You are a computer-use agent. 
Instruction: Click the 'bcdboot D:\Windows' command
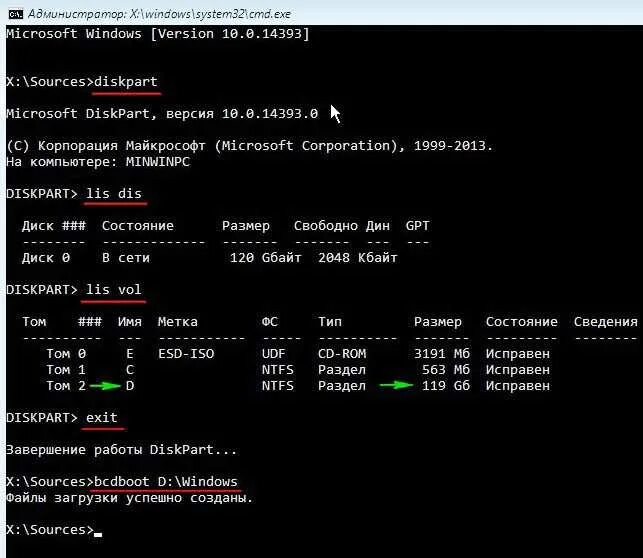(166, 481)
